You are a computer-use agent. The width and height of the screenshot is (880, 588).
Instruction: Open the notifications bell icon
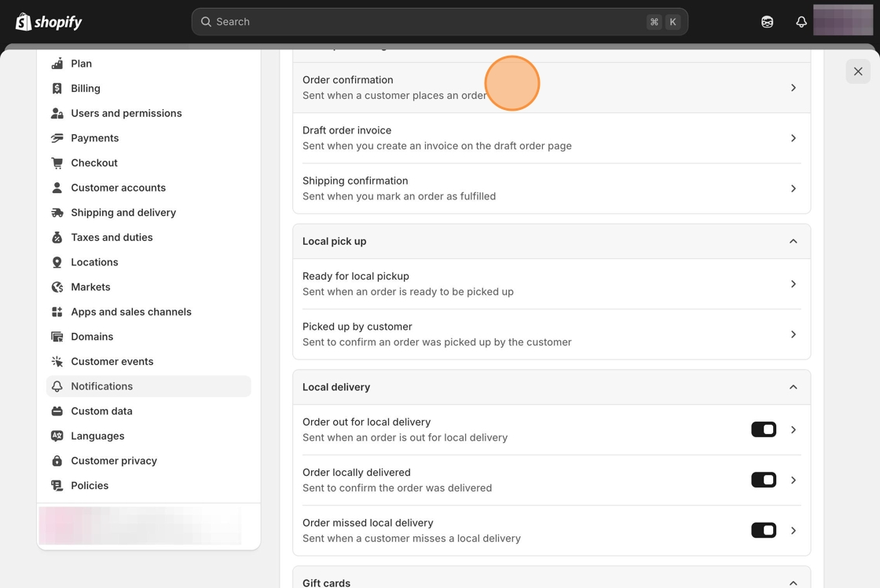801,22
